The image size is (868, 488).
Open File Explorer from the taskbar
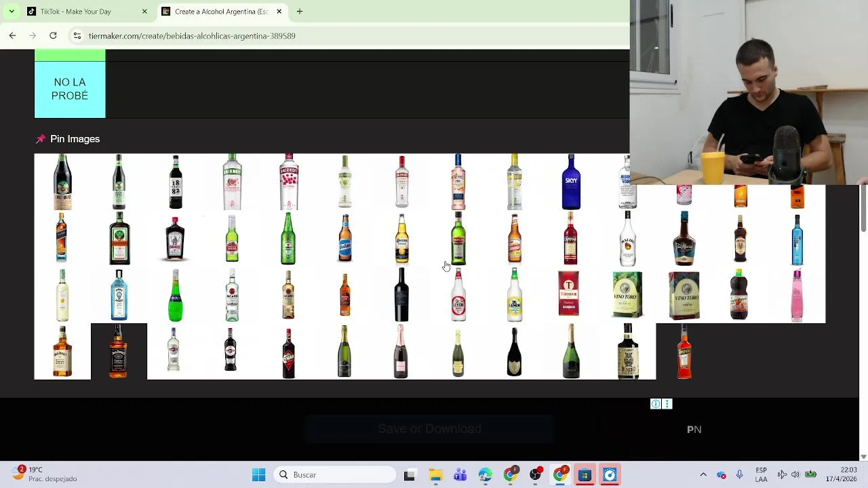(435, 475)
